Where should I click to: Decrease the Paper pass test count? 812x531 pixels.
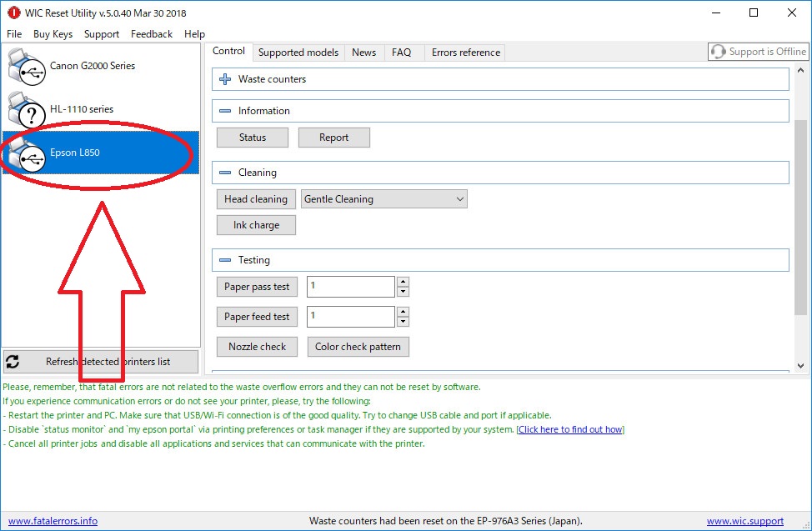[403, 292]
